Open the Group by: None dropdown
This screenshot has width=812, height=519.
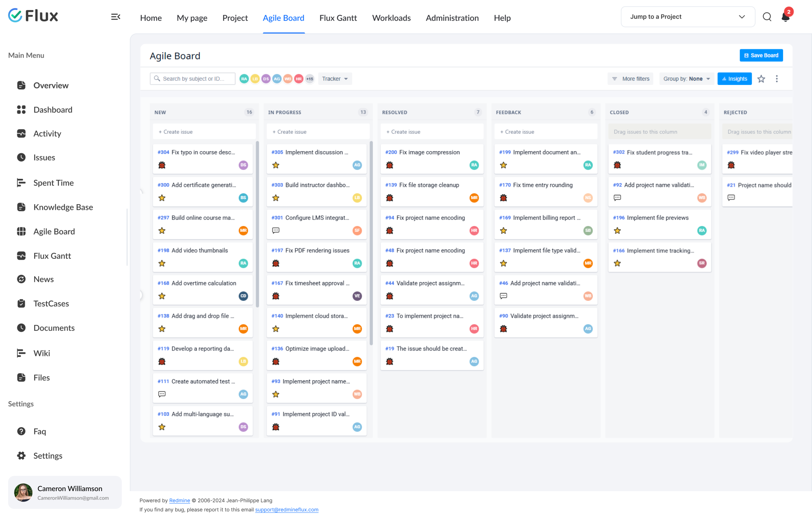pos(687,79)
